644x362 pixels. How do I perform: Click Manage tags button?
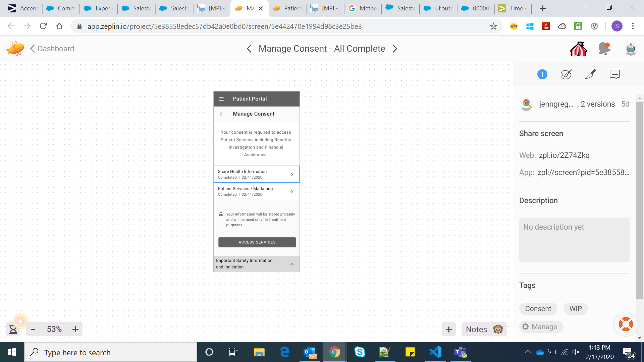coord(541,327)
